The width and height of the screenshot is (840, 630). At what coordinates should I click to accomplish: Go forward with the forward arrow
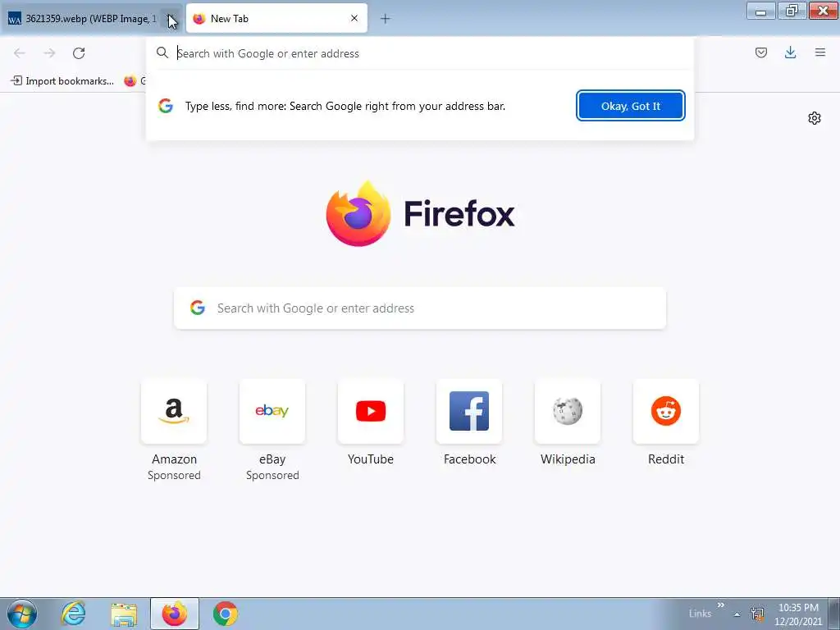[49, 53]
